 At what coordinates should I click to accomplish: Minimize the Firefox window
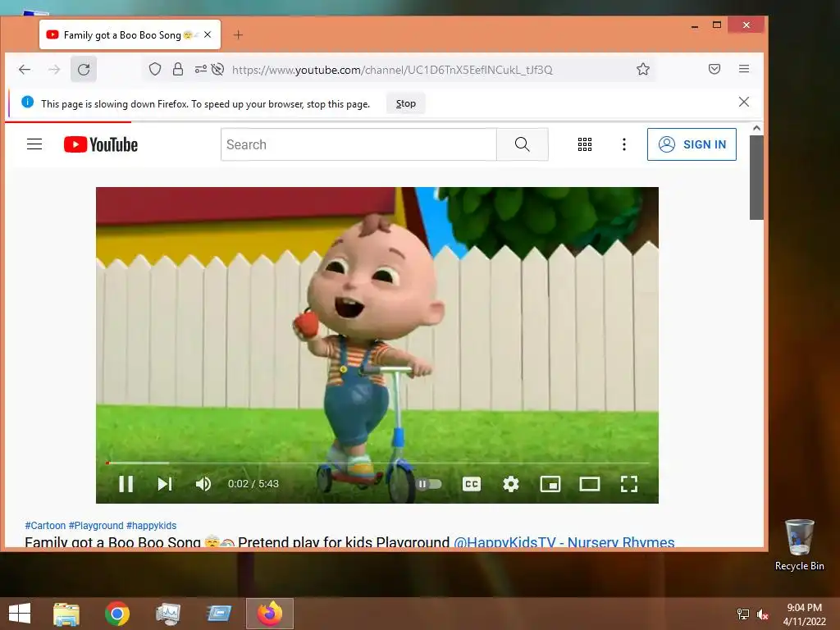(695, 25)
